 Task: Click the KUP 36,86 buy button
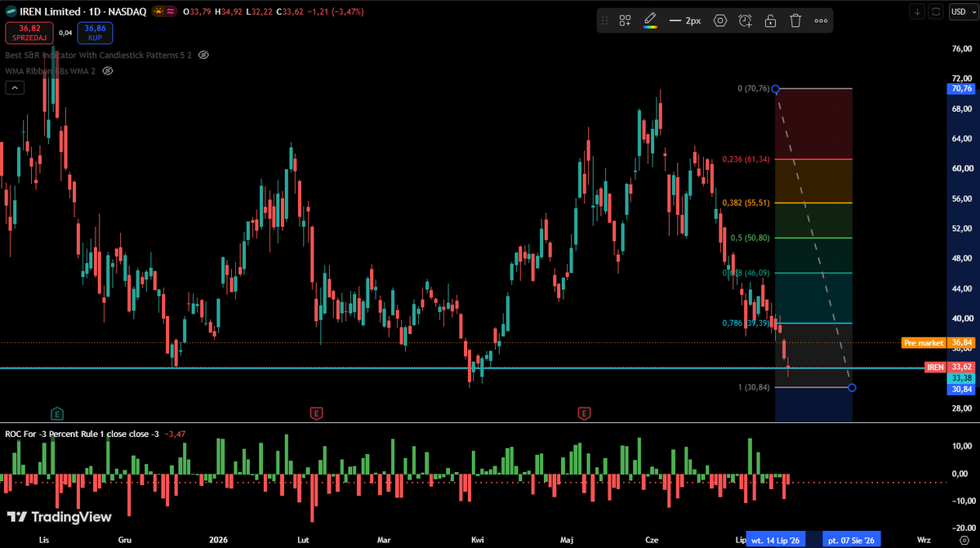[x=95, y=33]
